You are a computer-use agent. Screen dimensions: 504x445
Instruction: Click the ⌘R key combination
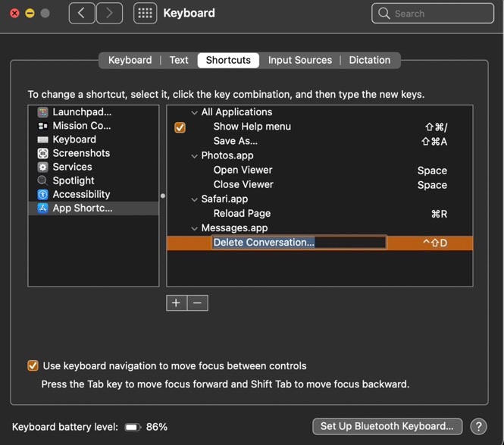(439, 214)
